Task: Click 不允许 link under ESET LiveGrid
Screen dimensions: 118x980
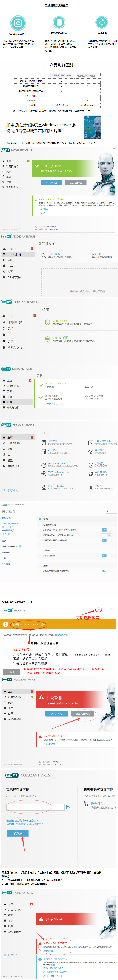Action: click(42, 213)
